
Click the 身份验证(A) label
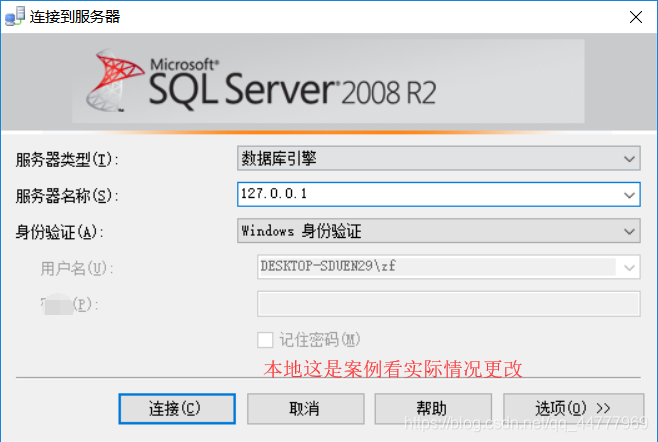[x=59, y=232]
